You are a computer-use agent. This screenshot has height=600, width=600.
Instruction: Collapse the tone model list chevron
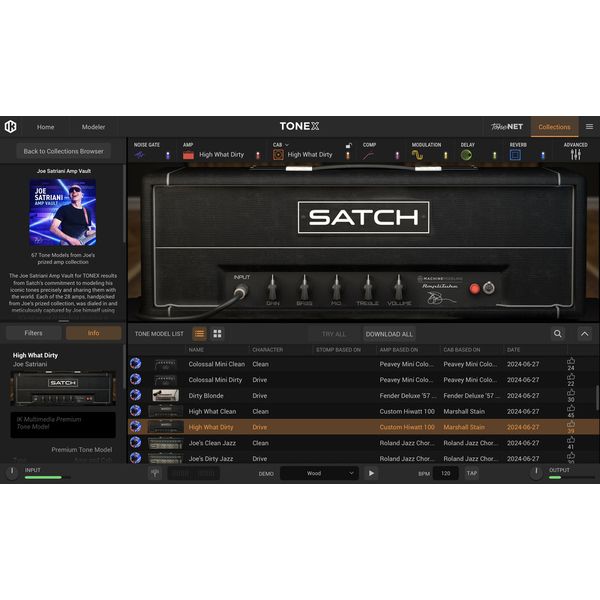pyautogui.click(x=584, y=334)
